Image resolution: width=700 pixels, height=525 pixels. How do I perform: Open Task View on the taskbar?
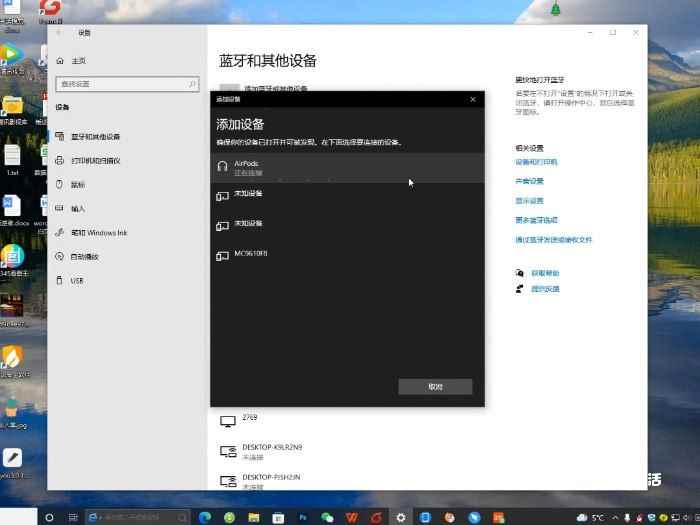[x=73, y=517]
